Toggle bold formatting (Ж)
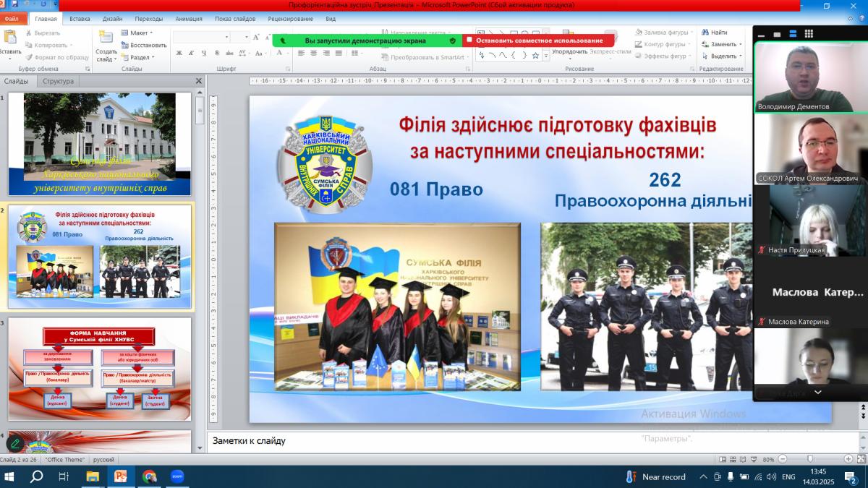868x488 pixels. click(x=179, y=53)
